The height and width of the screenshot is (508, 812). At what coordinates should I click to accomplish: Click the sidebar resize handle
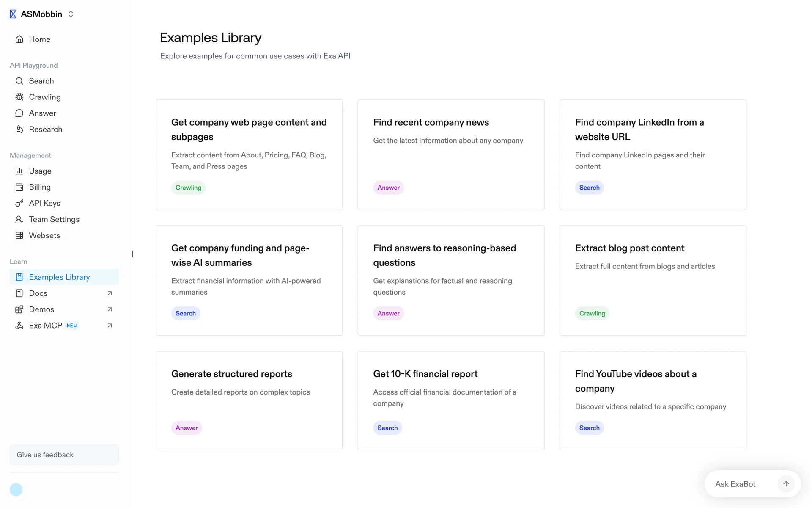click(x=132, y=254)
